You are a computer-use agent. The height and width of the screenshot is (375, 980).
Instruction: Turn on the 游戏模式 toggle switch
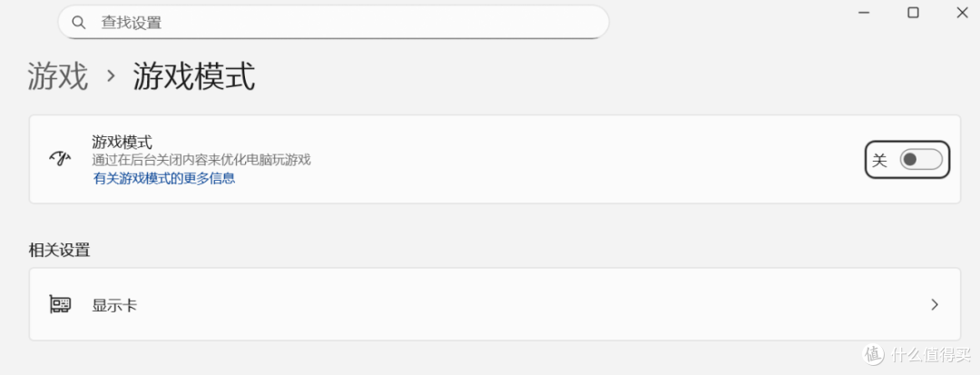tap(921, 160)
